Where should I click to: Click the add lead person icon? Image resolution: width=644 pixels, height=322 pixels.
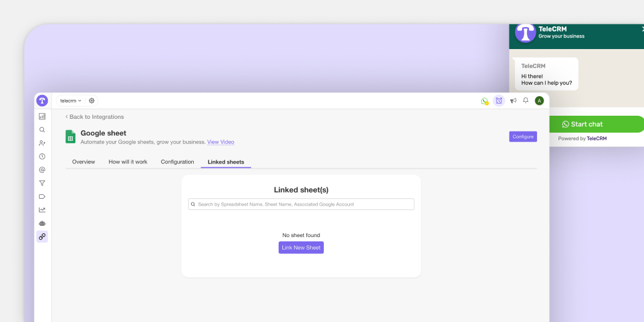point(42,143)
